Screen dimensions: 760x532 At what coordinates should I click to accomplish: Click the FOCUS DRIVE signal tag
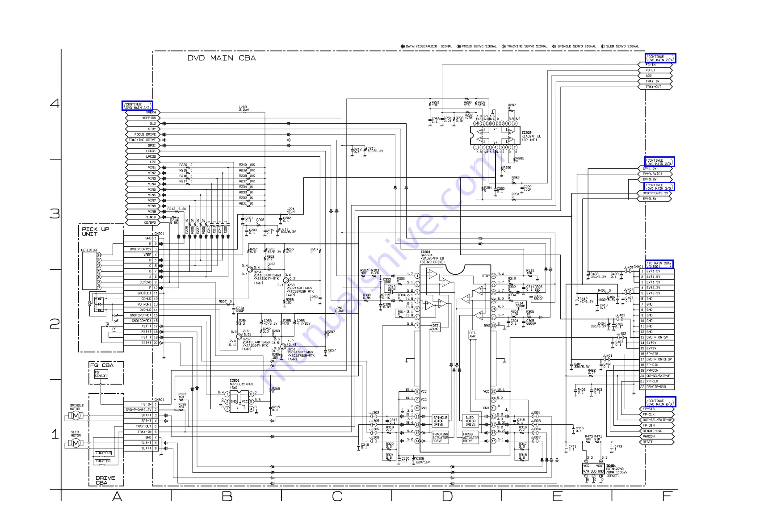point(142,134)
